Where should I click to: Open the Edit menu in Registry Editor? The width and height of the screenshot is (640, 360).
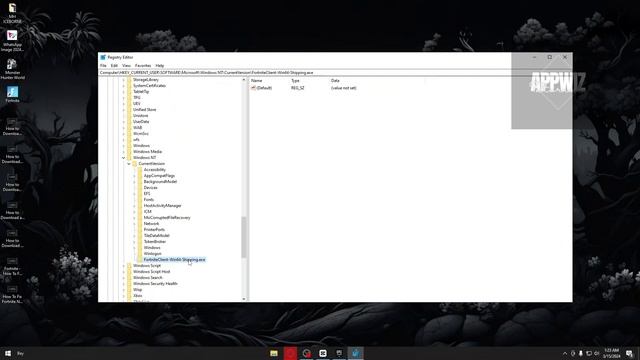(x=114, y=66)
